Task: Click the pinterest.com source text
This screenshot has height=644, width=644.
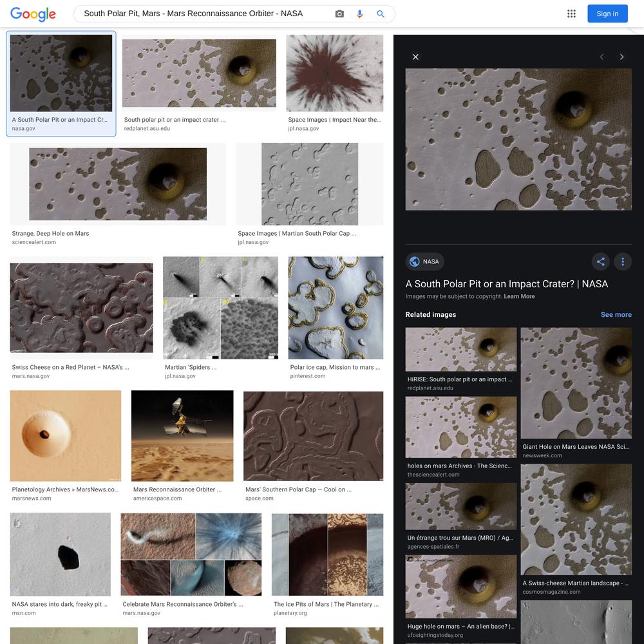Action: point(308,376)
